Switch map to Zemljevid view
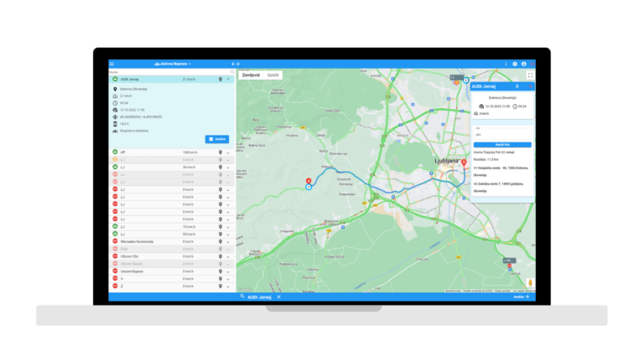The height and width of the screenshot is (362, 644). click(251, 75)
